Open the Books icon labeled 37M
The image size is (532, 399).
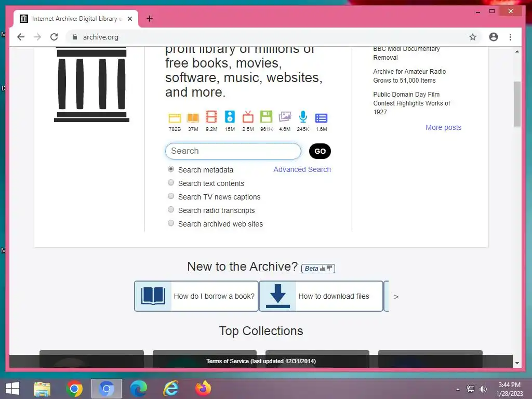point(193,118)
